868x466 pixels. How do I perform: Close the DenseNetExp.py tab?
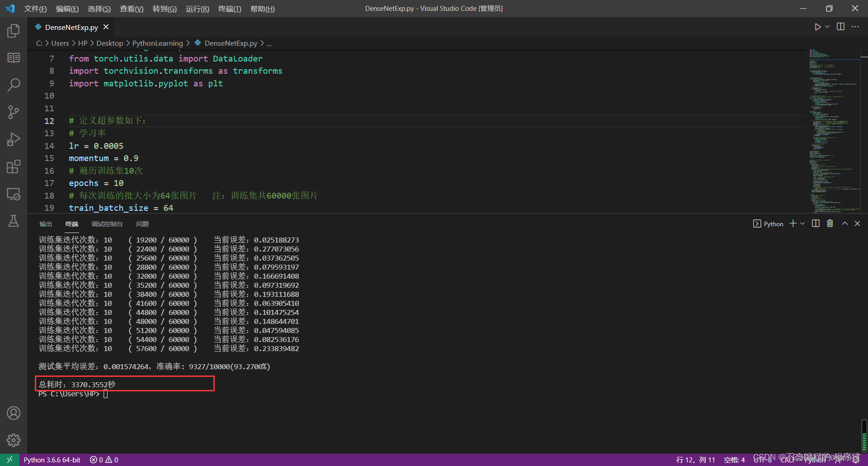(x=106, y=27)
